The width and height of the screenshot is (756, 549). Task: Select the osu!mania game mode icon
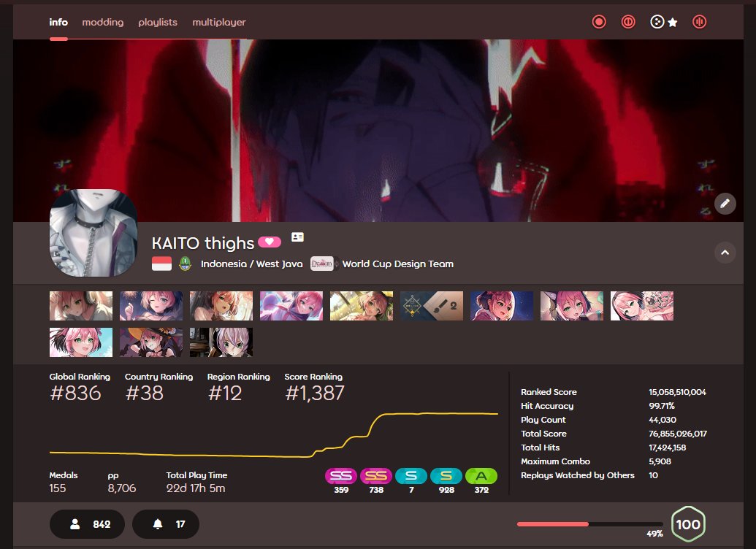(x=699, y=22)
